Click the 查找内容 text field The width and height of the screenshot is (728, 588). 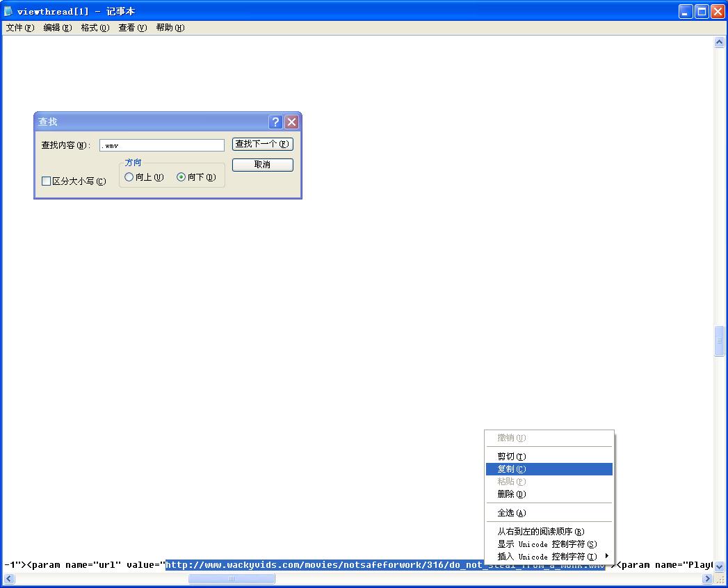(161, 145)
